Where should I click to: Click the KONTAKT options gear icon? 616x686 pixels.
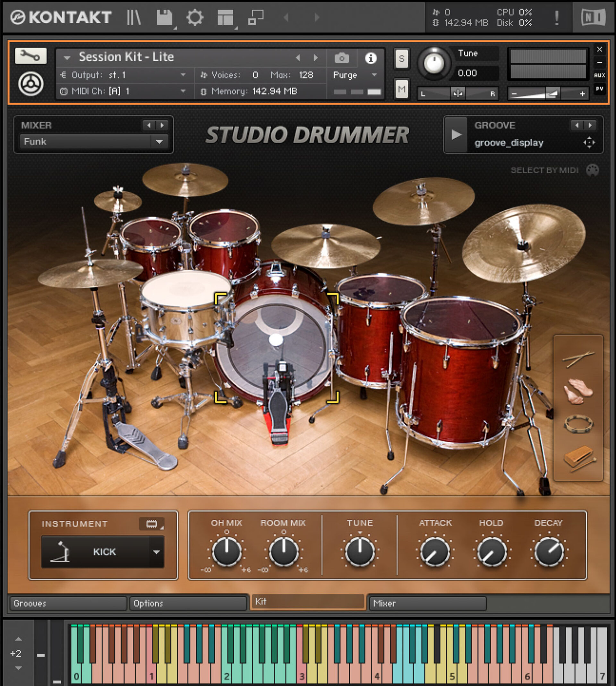pyautogui.click(x=195, y=18)
